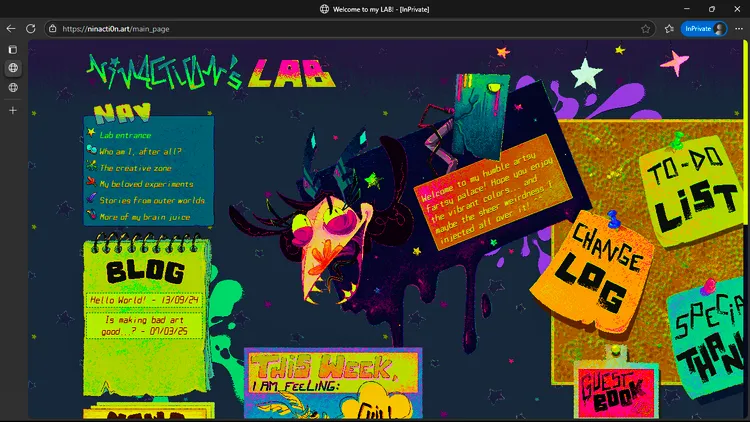Visit 'My beloved experiments' nav link
750x422 pixels.
point(146,184)
